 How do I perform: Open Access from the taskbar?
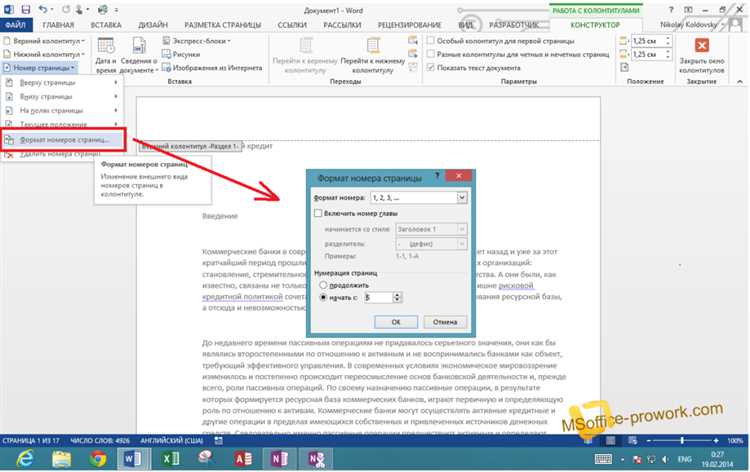click(243, 459)
